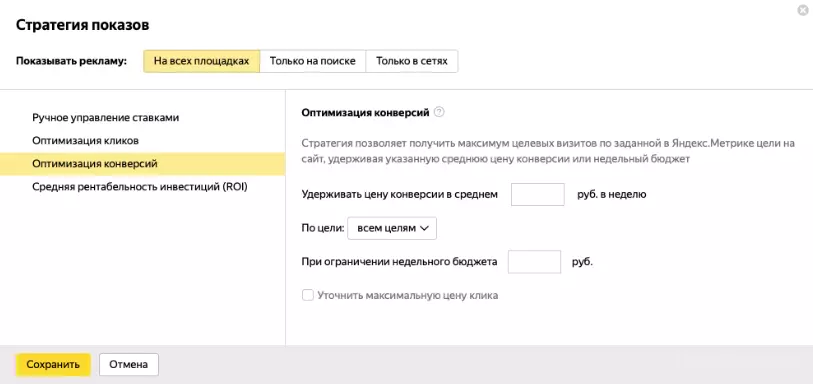
Task: Click the Показывать рекламу label
Action: (x=72, y=61)
